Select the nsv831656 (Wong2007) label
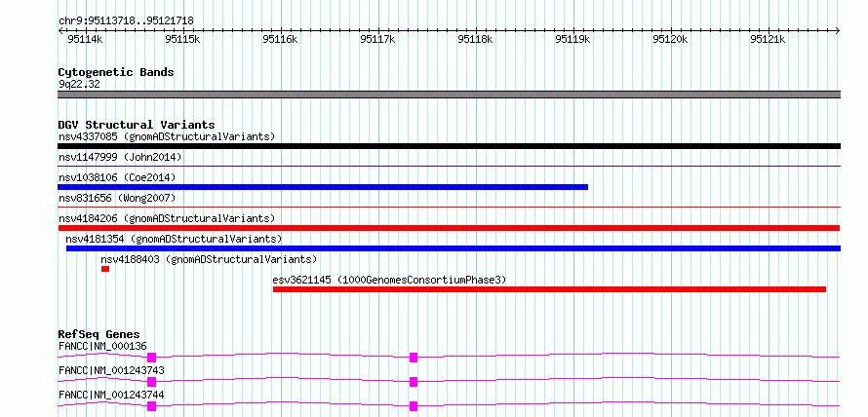Viewport: 868px width, 417px height. pos(117,198)
